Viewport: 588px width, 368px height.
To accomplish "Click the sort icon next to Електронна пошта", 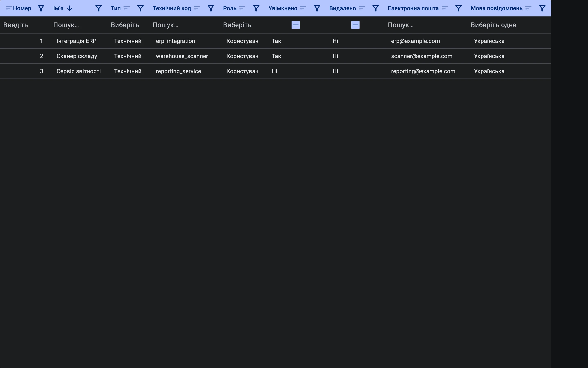I will point(444,8).
